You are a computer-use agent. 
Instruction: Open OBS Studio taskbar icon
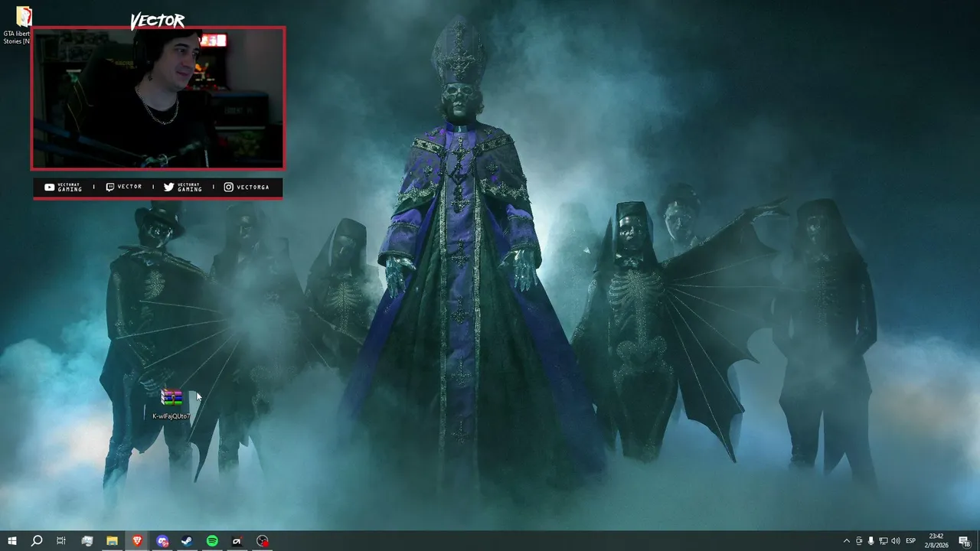[x=263, y=541]
